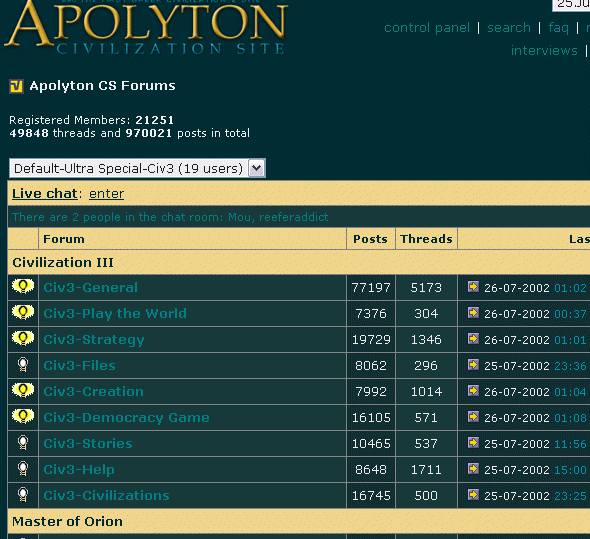The height and width of the screenshot is (539, 590).
Task: Click the lit bulb icon for Civ3-Play the World
Action: 23,313
